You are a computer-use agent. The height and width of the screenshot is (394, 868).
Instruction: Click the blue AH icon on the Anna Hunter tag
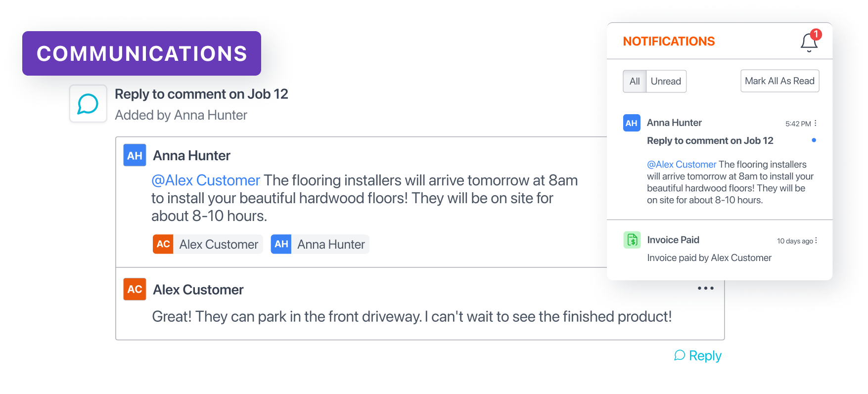pyautogui.click(x=281, y=244)
